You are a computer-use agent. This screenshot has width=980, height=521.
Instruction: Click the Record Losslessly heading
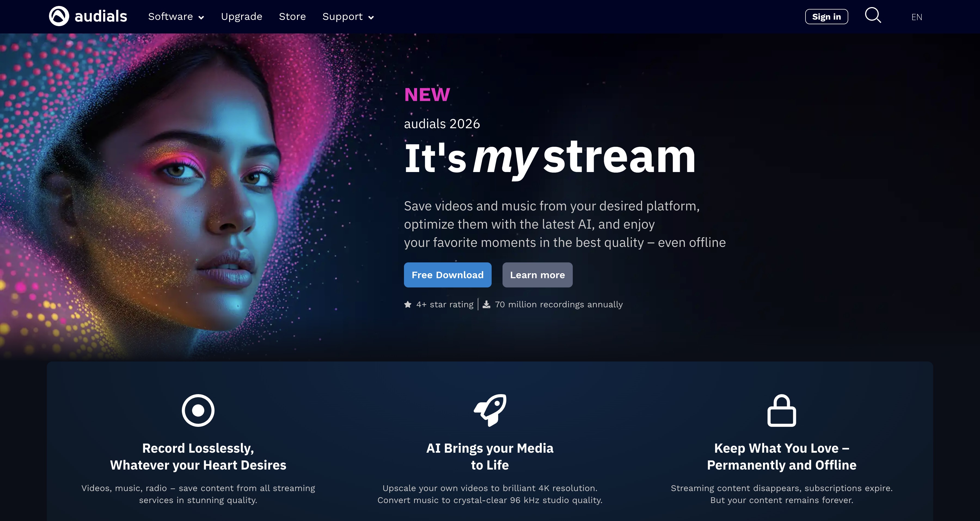[x=198, y=456]
